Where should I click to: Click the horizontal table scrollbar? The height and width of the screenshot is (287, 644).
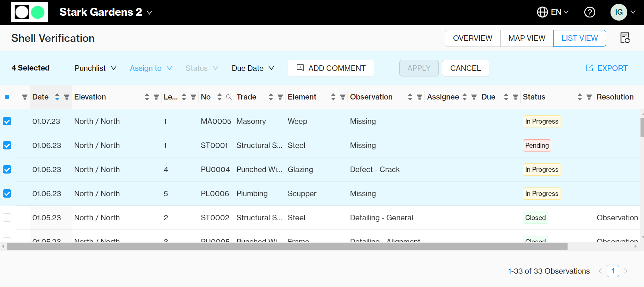click(287, 246)
